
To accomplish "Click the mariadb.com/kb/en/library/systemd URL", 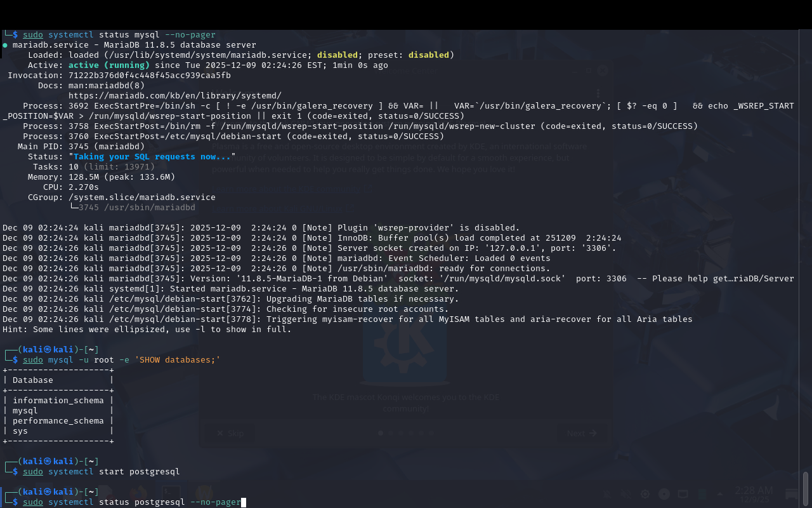I will (174, 95).
